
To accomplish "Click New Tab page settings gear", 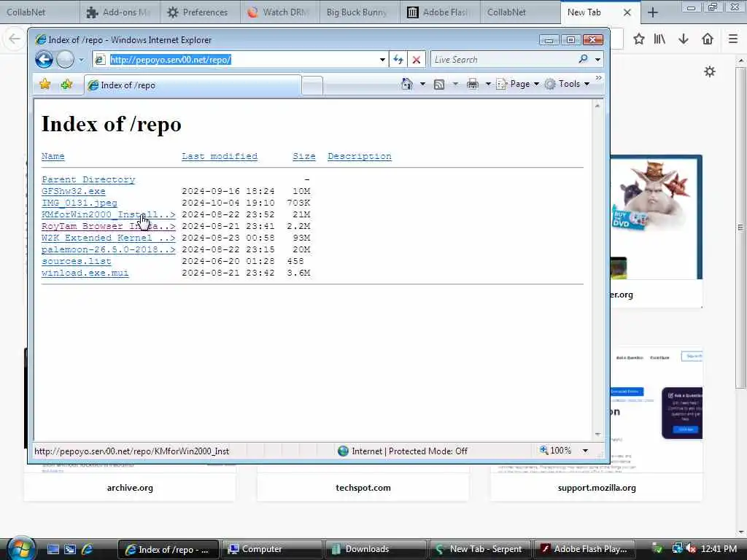I will [x=710, y=72].
